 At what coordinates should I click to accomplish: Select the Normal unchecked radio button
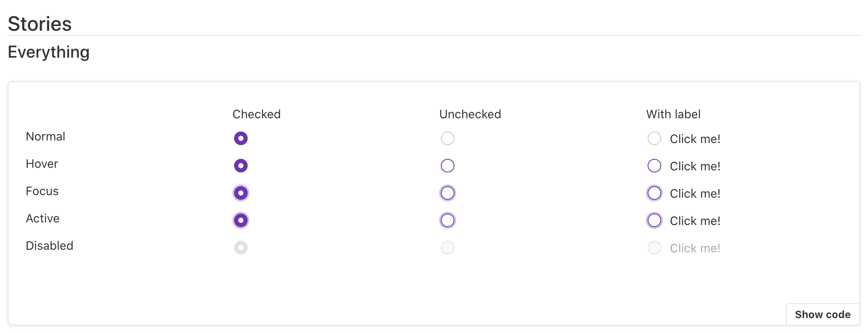(448, 138)
